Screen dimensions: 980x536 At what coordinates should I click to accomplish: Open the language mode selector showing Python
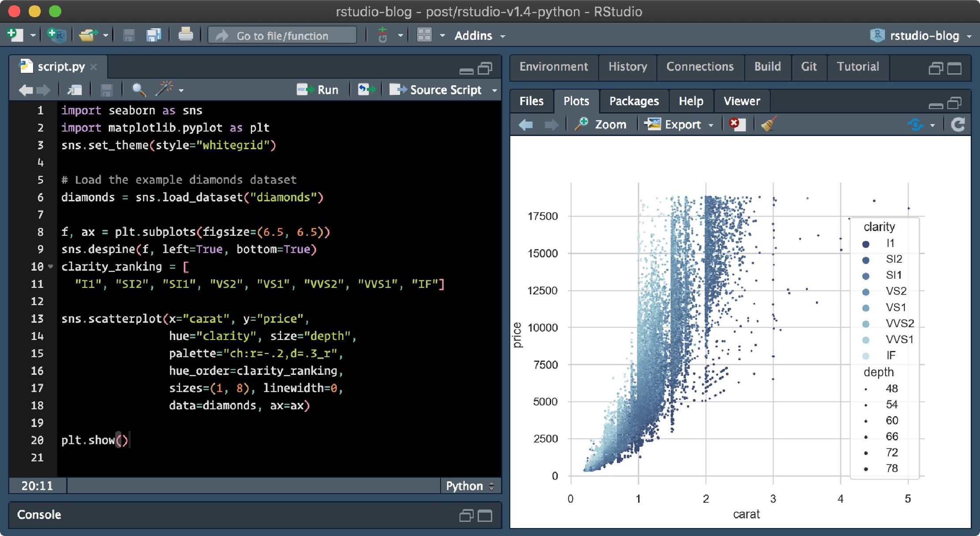[470, 486]
